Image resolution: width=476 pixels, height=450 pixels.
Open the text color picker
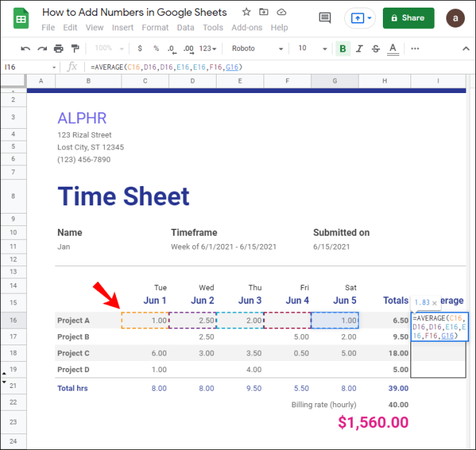pyautogui.click(x=393, y=49)
